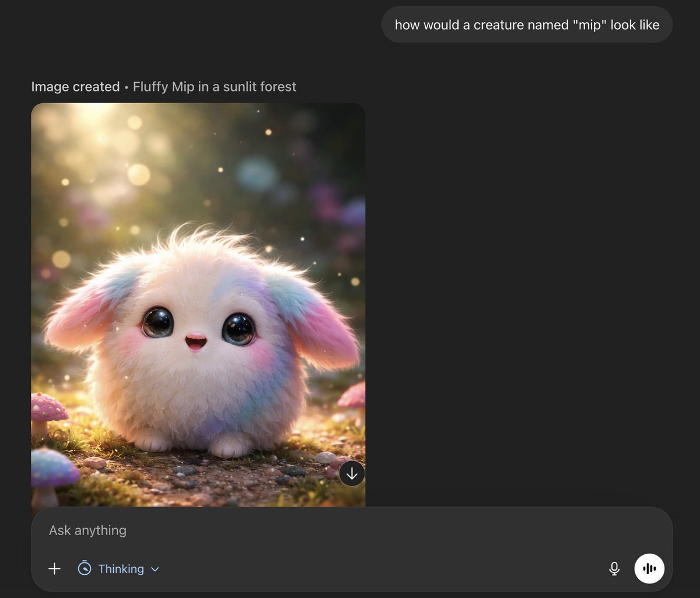
Task: Expand the chevron next to "Thinking"
Action: tap(155, 569)
